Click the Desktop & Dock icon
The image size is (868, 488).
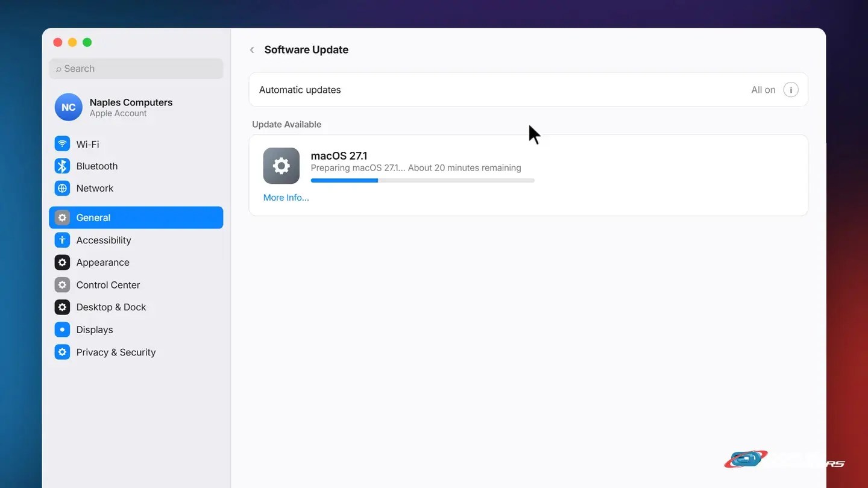62,307
